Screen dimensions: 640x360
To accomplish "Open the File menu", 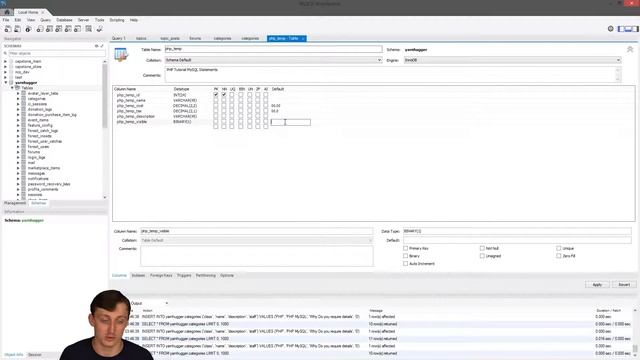I will point(6,20).
